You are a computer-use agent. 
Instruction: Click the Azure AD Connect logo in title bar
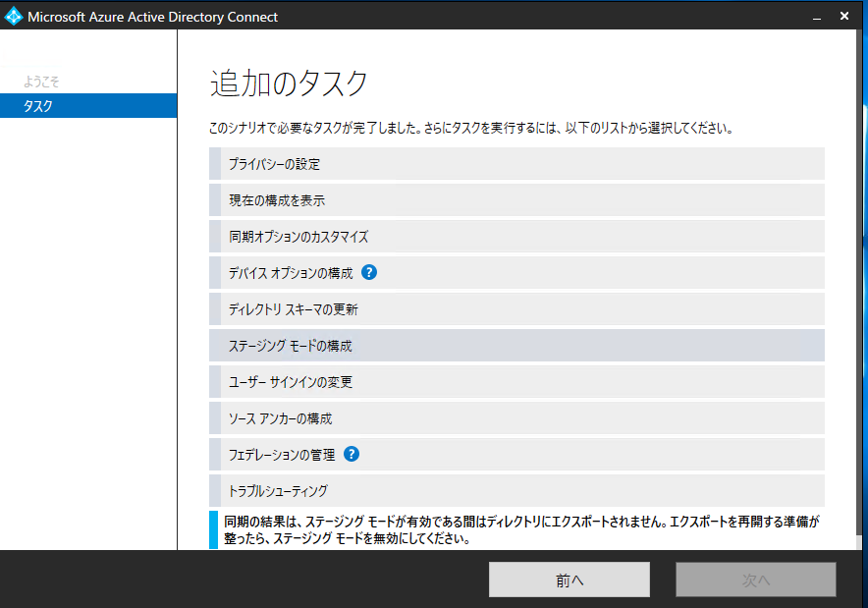[14, 16]
